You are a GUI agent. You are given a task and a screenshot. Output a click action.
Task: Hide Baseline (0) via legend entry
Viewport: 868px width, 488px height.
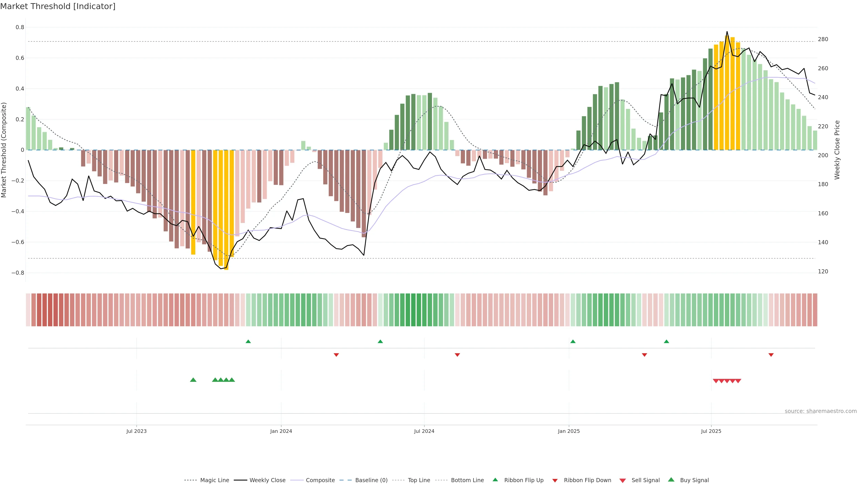coord(371,480)
